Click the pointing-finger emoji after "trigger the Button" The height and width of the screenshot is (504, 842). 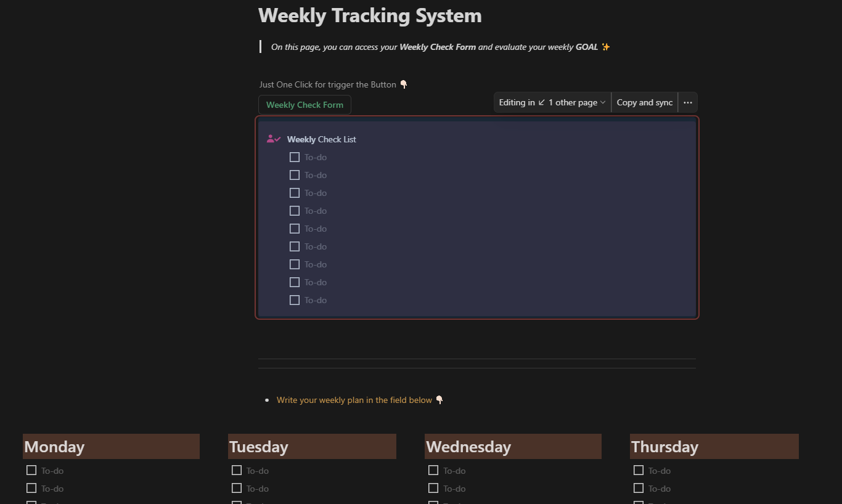(x=404, y=84)
